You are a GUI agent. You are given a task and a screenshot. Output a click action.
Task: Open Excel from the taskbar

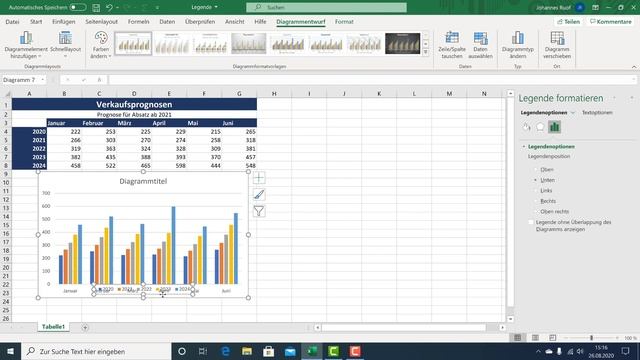tap(312, 351)
